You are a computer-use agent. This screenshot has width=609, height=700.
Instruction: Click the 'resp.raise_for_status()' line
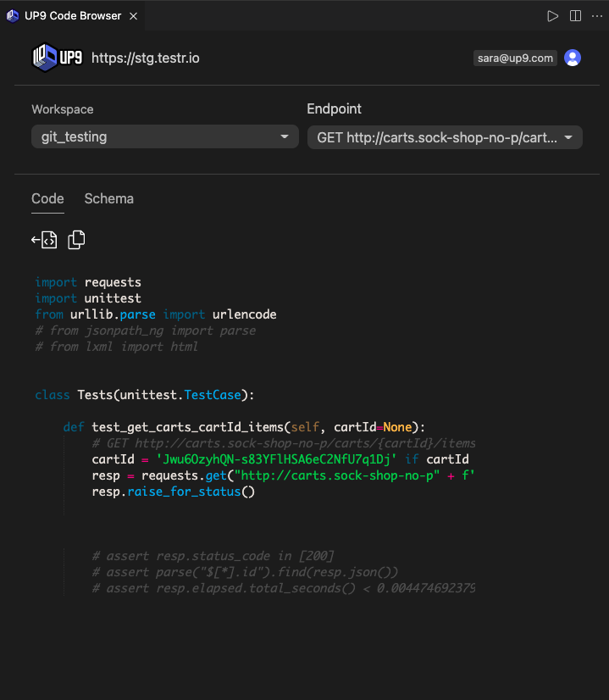pyautogui.click(x=173, y=491)
